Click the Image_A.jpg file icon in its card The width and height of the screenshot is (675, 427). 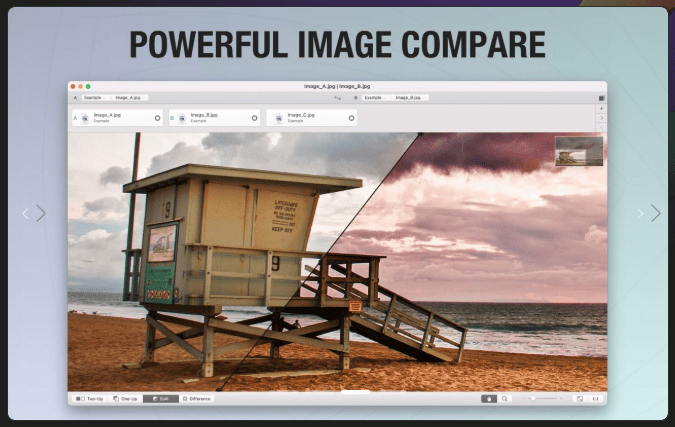[x=85, y=118]
